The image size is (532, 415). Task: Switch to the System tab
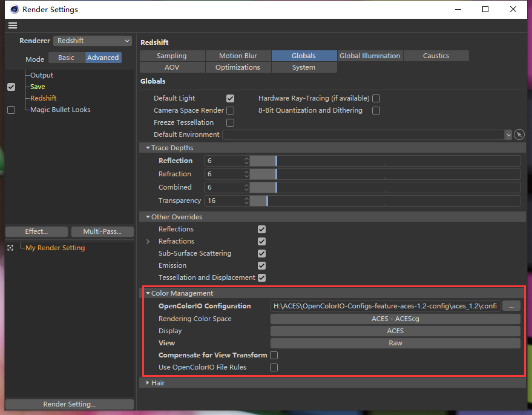304,67
